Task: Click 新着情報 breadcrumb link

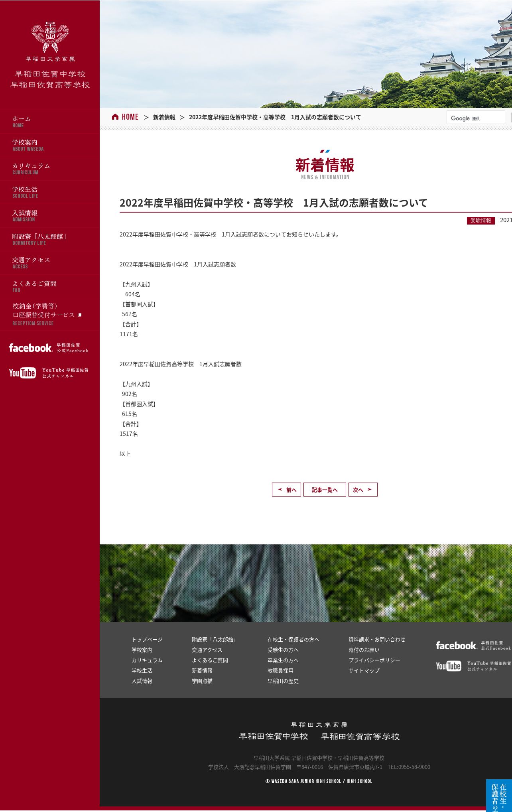Action: (x=164, y=117)
